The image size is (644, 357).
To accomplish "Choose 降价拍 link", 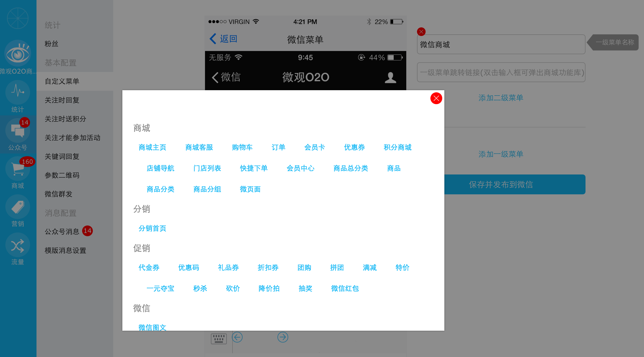I will [x=269, y=289].
